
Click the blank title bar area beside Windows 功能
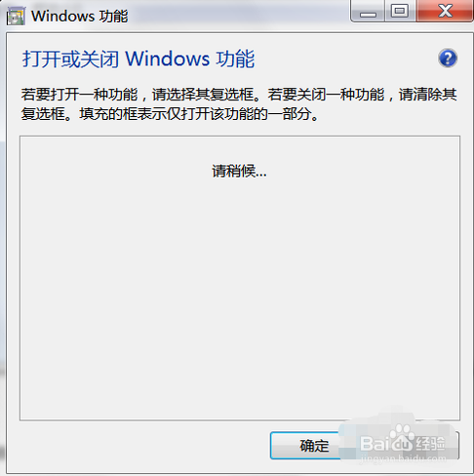click(239, 16)
